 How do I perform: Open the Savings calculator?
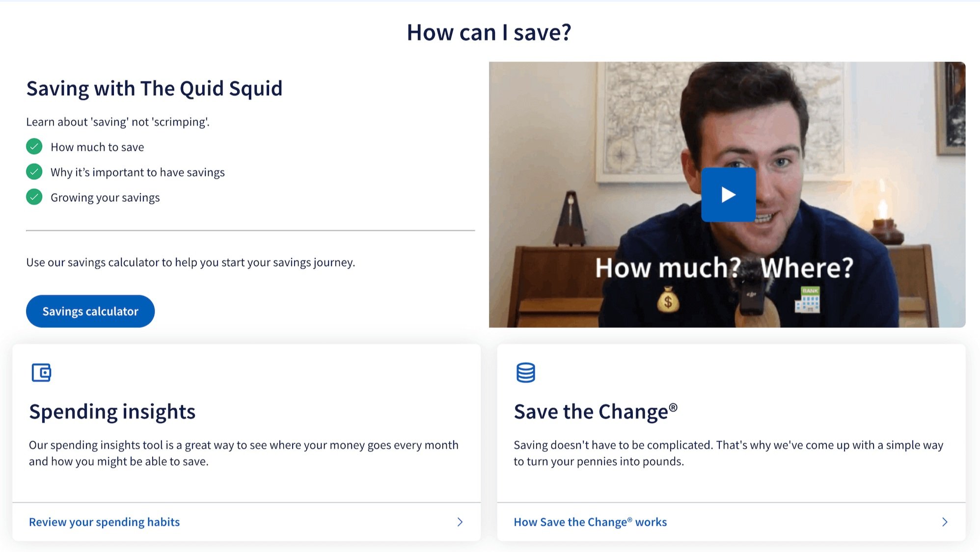[x=90, y=311]
